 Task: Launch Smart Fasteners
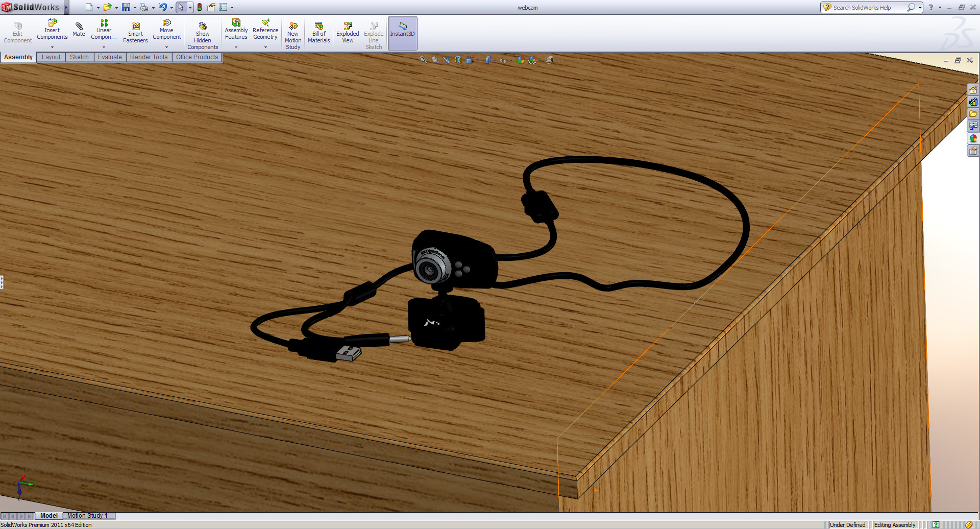[135, 33]
